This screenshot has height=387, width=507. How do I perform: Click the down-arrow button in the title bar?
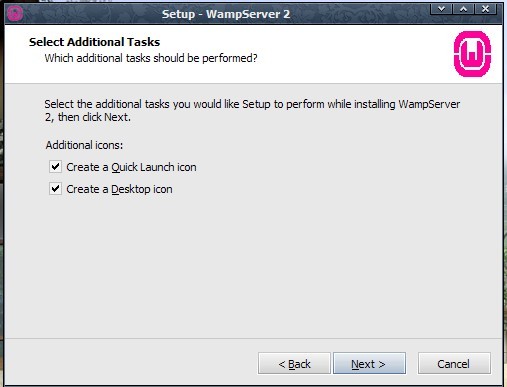[x=441, y=9]
